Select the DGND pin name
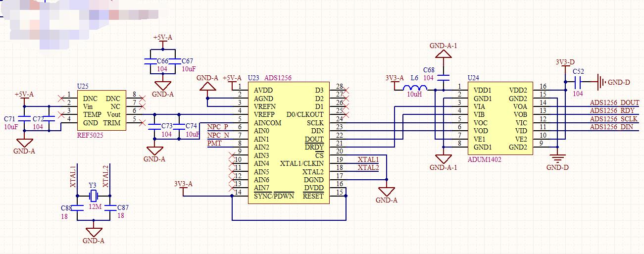The height and width of the screenshot is (254, 644). pyautogui.click(x=313, y=180)
